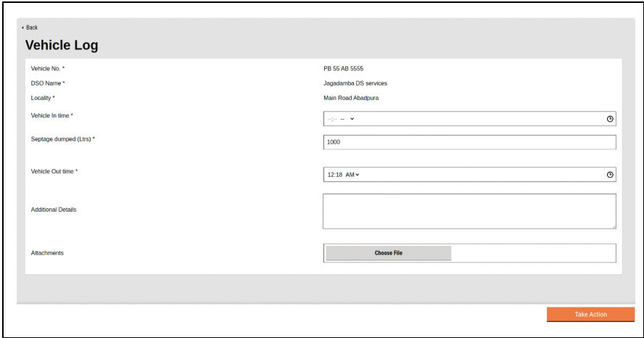Click the locality Main Road Abadpura
The image size is (644, 338).
pyautogui.click(x=351, y=98)
